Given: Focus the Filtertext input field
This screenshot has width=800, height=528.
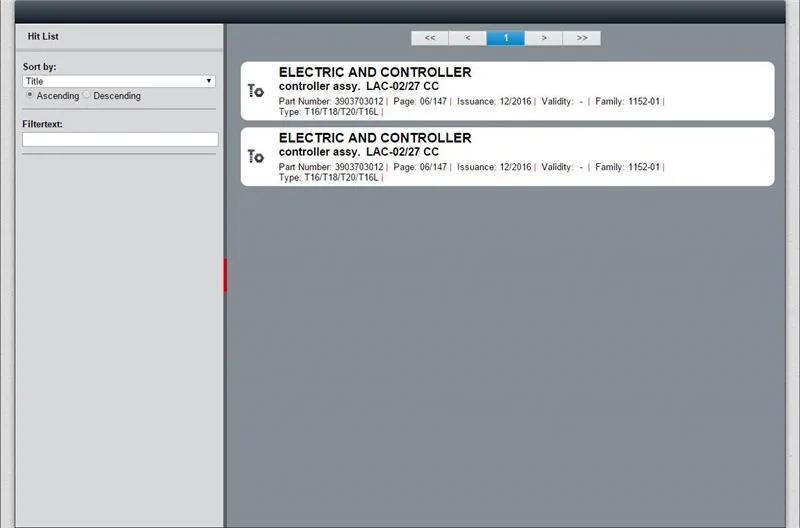Looking at the screenshot, I should [x=120, y=139].
